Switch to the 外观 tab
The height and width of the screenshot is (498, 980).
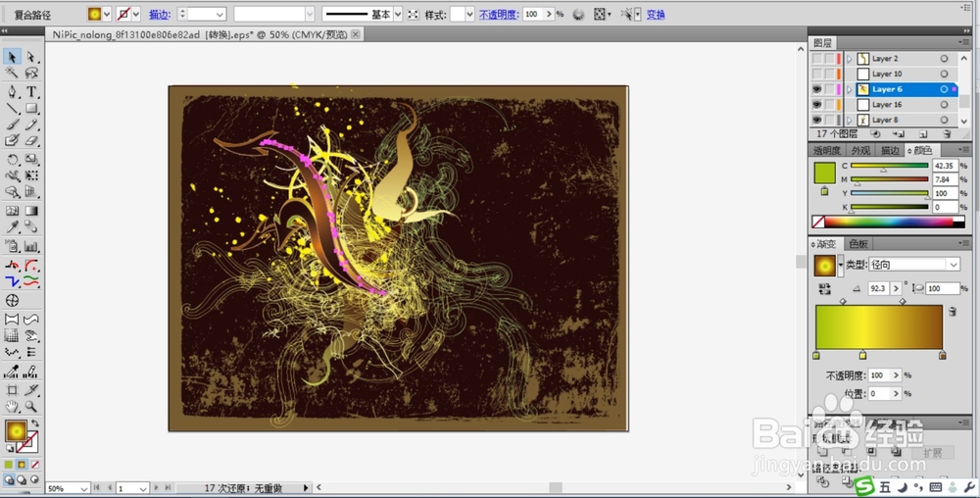click(x=860, y=151)
